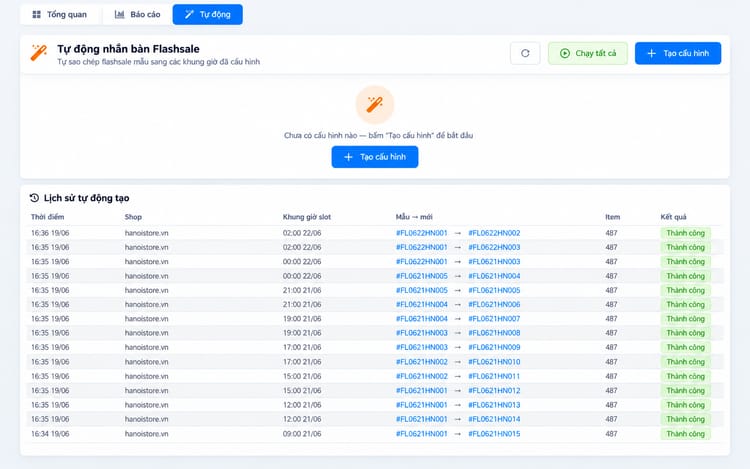
Task: Open source link in the #FL0621HN015 row
Action: coord(421,434)
